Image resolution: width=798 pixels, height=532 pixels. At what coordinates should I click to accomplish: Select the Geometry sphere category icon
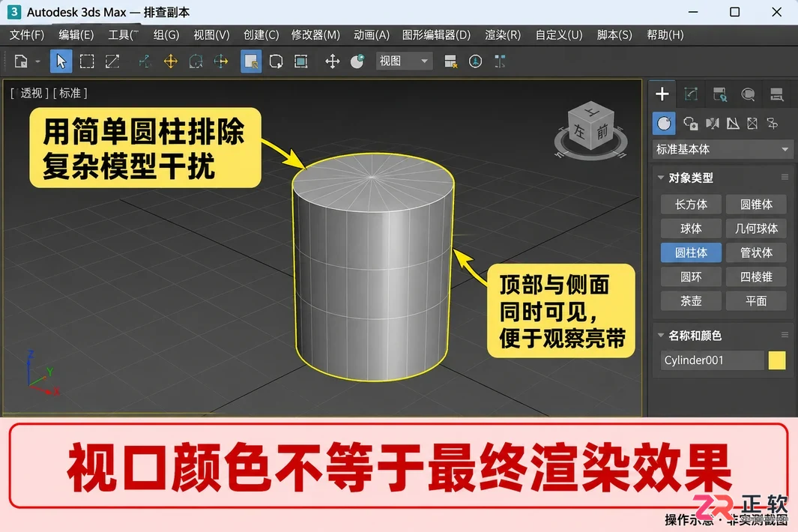tap(664, 123)
